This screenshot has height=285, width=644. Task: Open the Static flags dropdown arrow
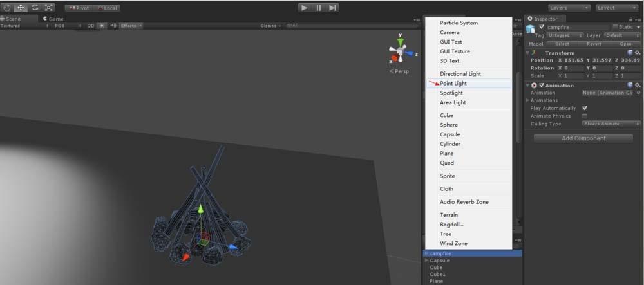click(638, 27)
